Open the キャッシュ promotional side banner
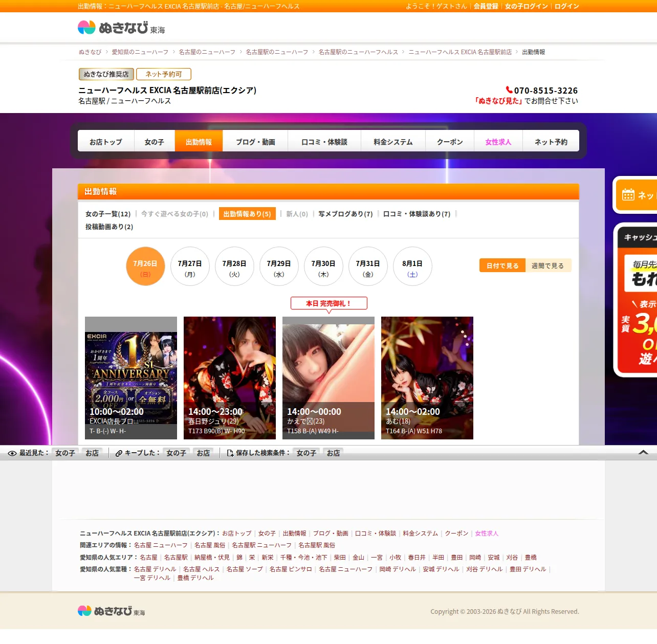 click(635, 300)
